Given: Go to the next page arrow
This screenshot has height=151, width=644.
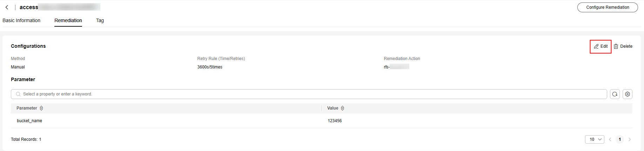Looking at the screenshot, I should [630, 139].
